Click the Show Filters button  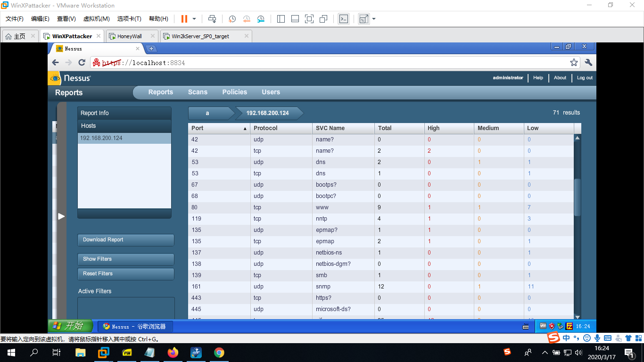tap(125, 259)
